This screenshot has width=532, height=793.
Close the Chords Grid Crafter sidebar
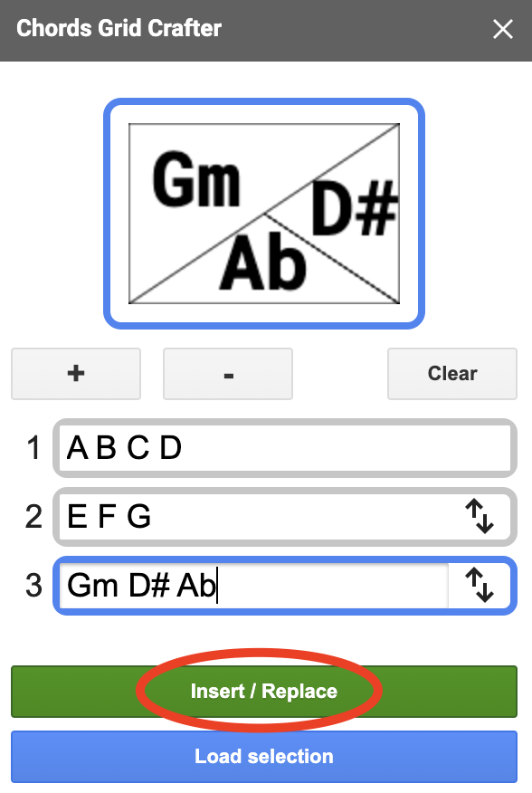503,29
